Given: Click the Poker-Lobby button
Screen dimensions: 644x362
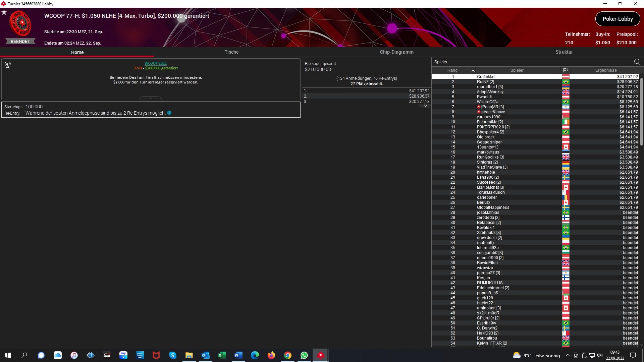Looking at the screenshot, I should 618,19.
